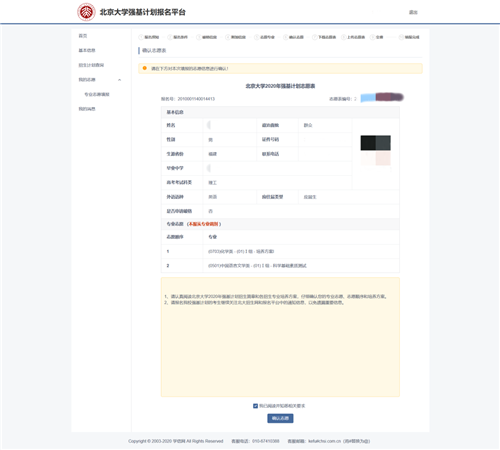The width and height of the screenshot is (500, 450).
Task: Click the 退出 link at top right
Action: (x=413, y=12)
